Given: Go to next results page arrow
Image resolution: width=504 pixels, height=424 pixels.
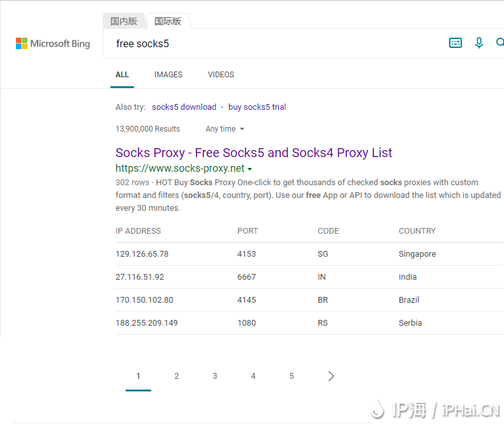Looking at the screenshot, I should [330, 376].
